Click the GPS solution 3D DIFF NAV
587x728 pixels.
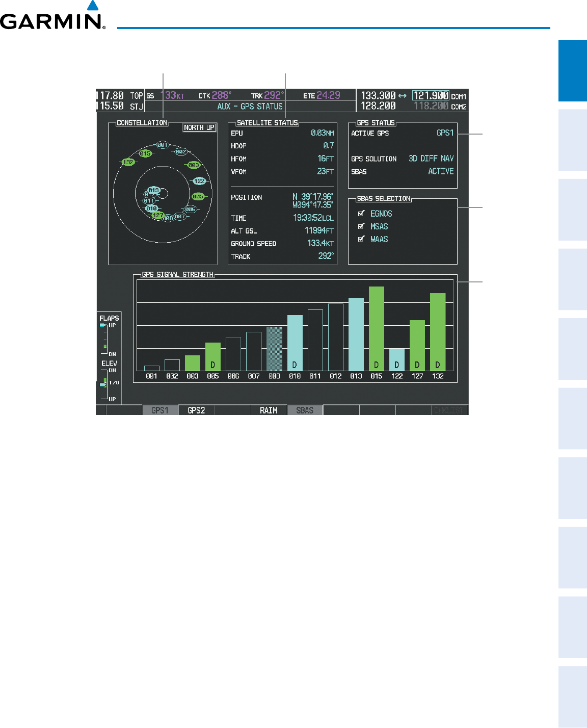coord(431,159)
